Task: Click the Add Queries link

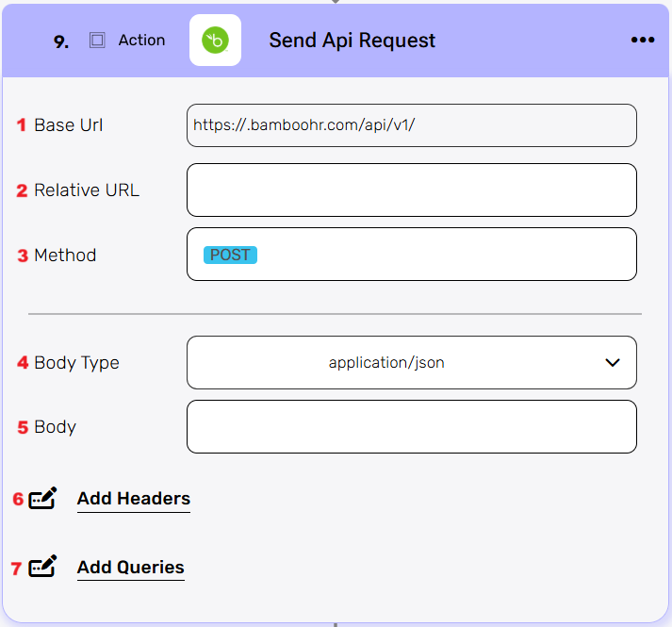Action: (x=131, y=568)
